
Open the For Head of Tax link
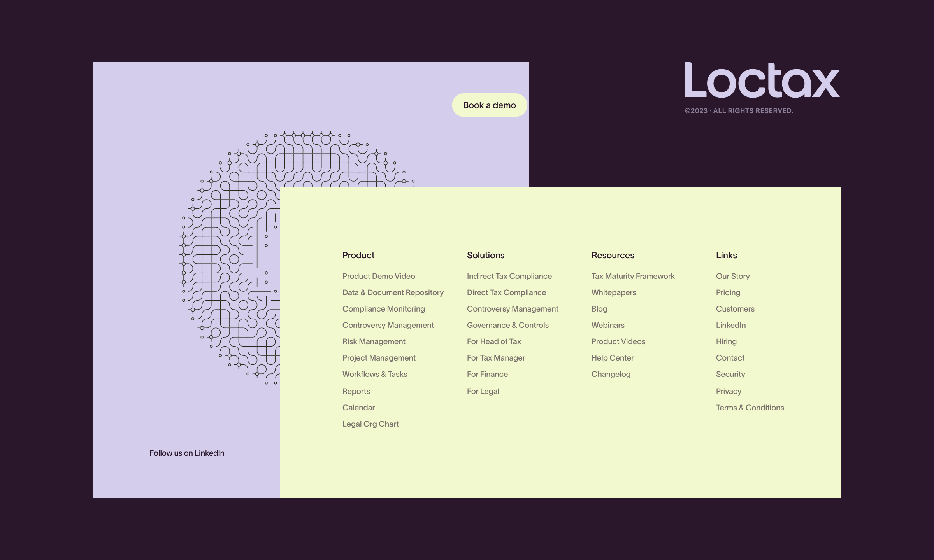click(493, 341)
